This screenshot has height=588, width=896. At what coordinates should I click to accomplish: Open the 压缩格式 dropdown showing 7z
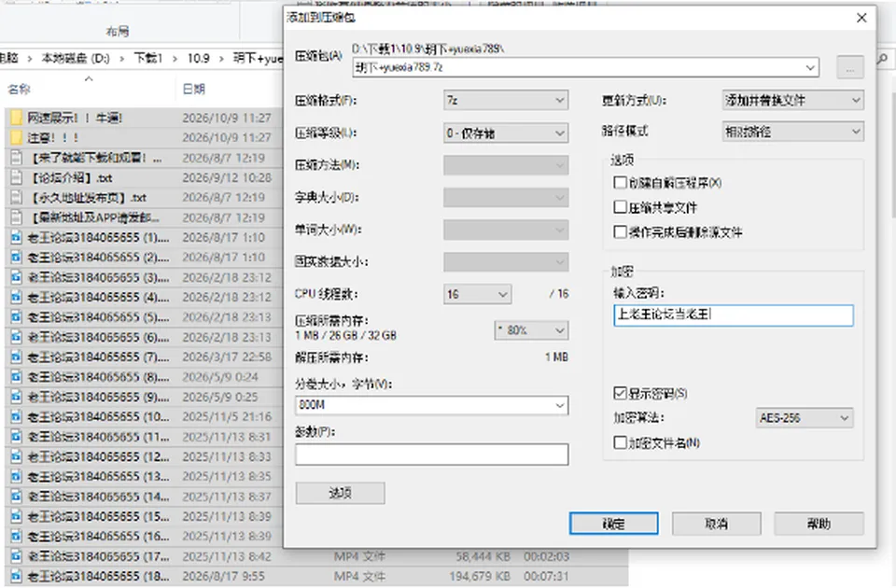pyautogui.click(x=506, y=101)
